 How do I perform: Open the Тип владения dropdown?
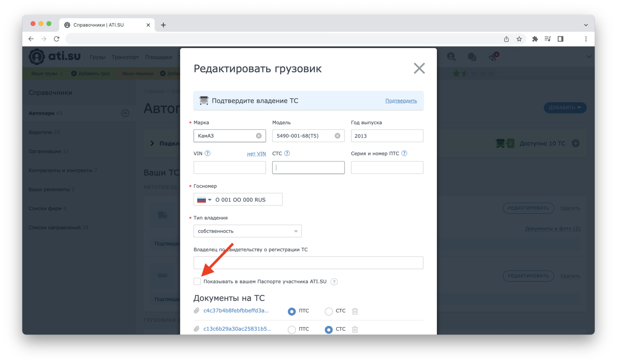coord(248,231)
